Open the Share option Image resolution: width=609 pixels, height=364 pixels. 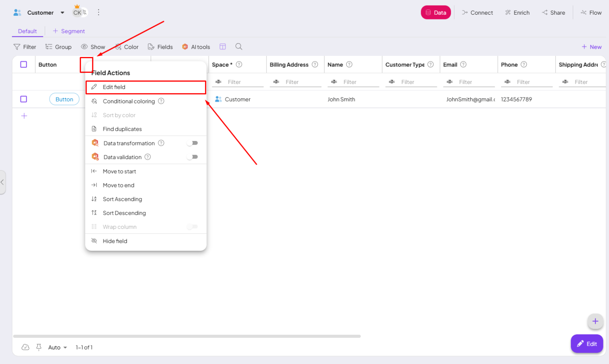point(553,12)
